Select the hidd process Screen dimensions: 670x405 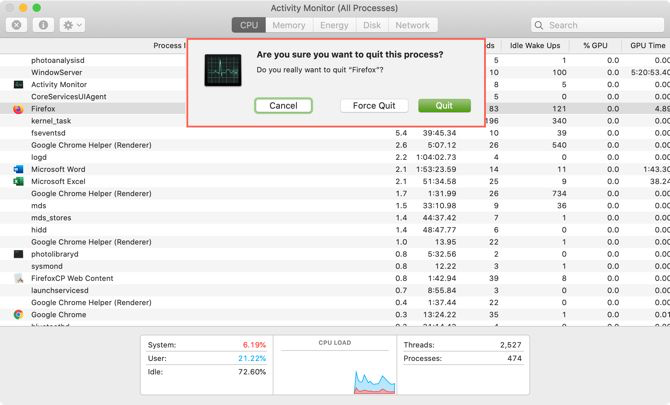click(x=39, y=230)
